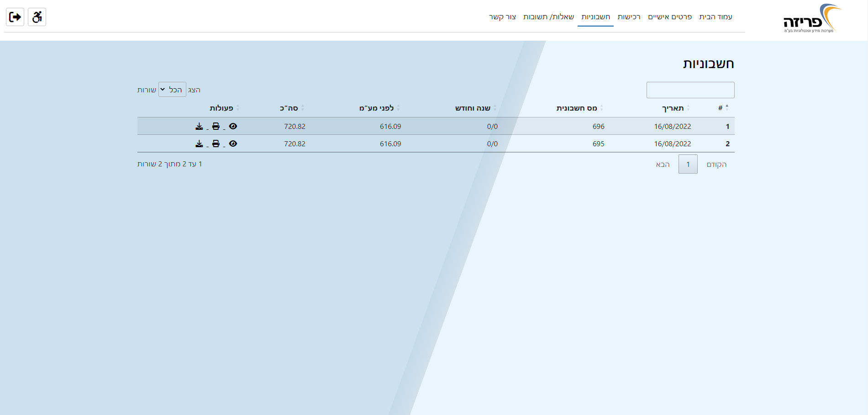Click pre-VAT 616.09 for invoice 695
The image size is (868, 415).
(x=390, y=144)
